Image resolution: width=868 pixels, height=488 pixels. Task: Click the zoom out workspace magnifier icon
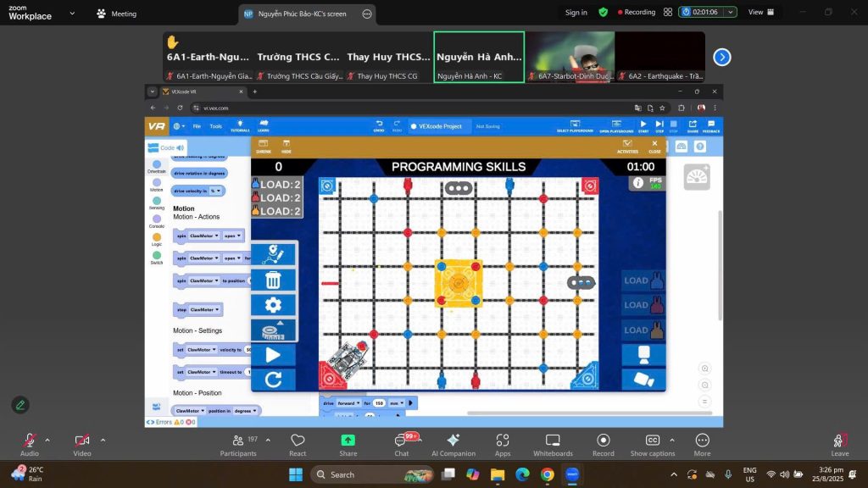click(x=704, y=385)
